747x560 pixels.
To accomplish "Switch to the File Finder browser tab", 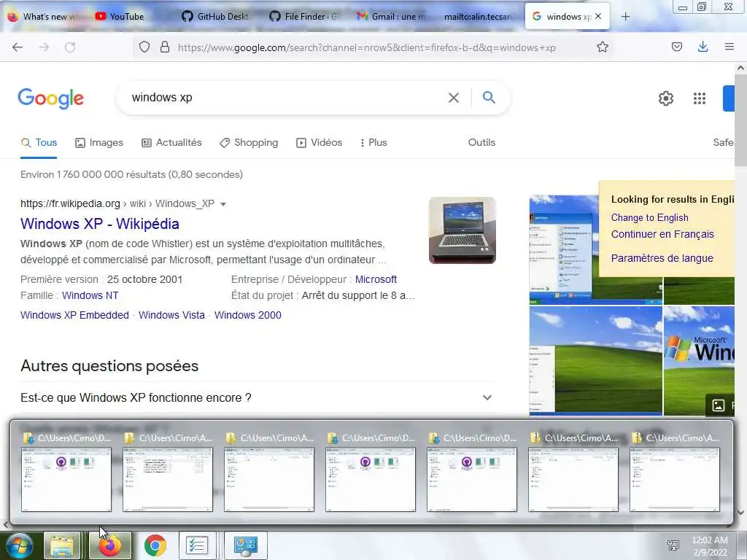I will coord(305,17).
